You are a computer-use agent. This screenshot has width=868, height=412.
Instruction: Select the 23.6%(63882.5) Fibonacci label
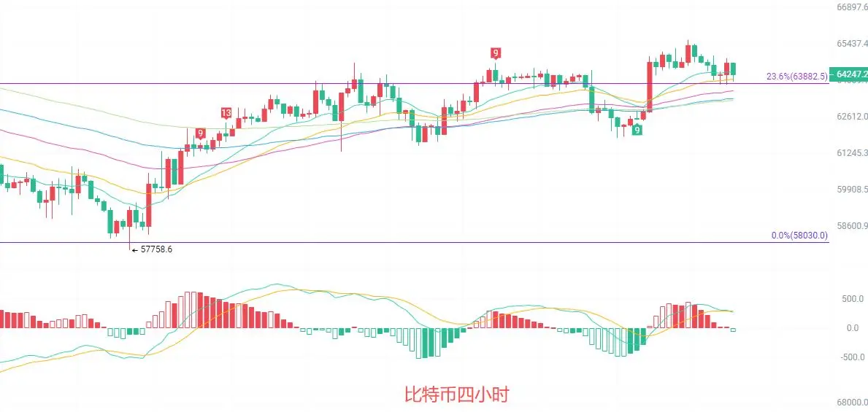pyautogui.click(x=797, y=77)
